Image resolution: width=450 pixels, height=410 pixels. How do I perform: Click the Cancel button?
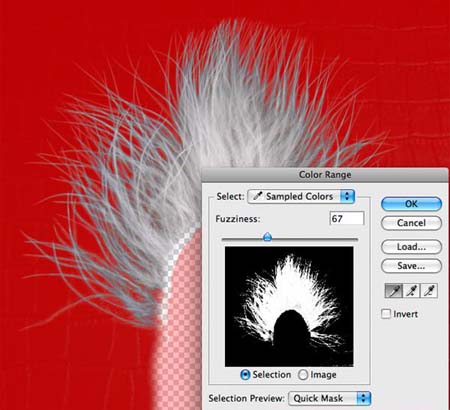click(411, 223)
